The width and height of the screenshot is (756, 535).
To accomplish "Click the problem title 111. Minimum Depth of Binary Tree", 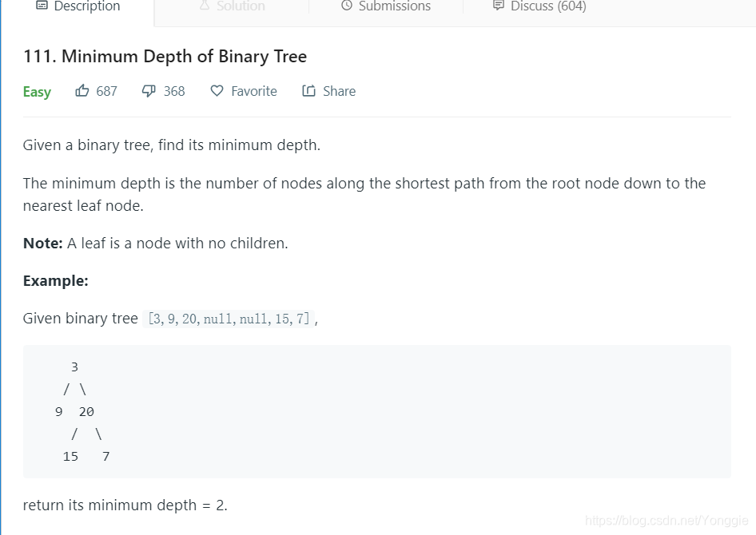I will [165, 56].
